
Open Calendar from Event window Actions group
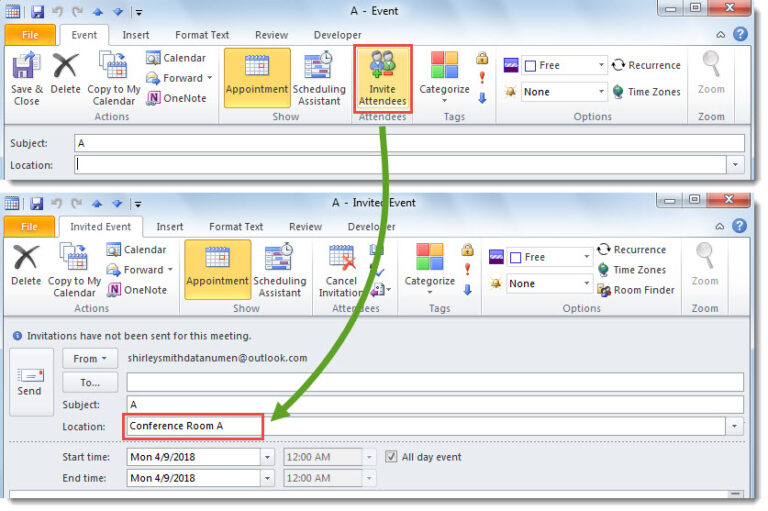click(176, 58)
